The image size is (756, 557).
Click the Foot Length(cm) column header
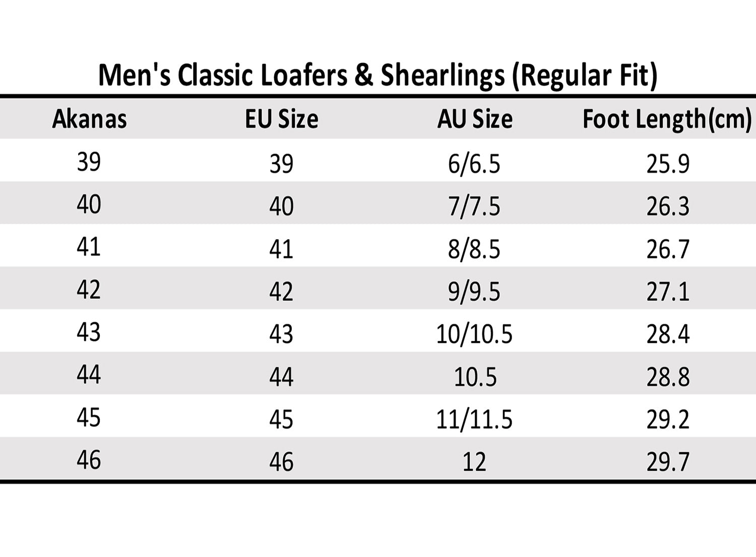667,119
